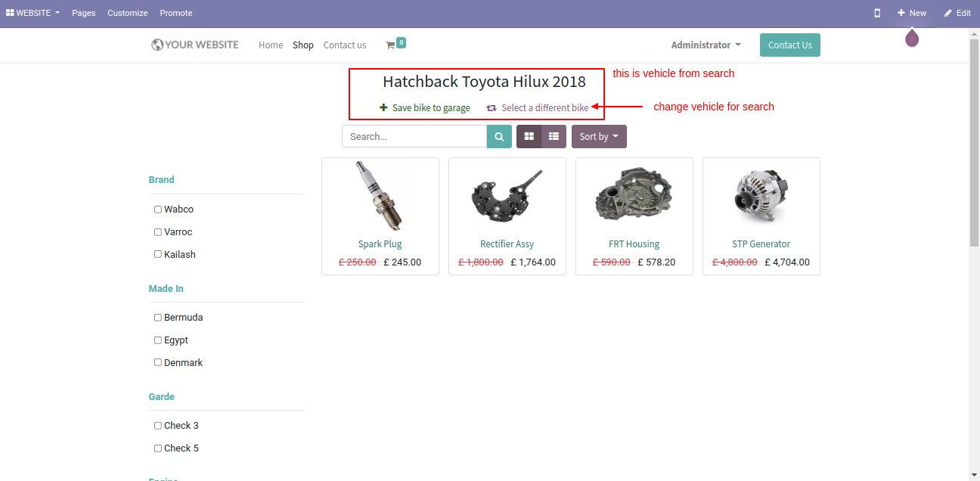Go to the Home page

tap(271, 45)
